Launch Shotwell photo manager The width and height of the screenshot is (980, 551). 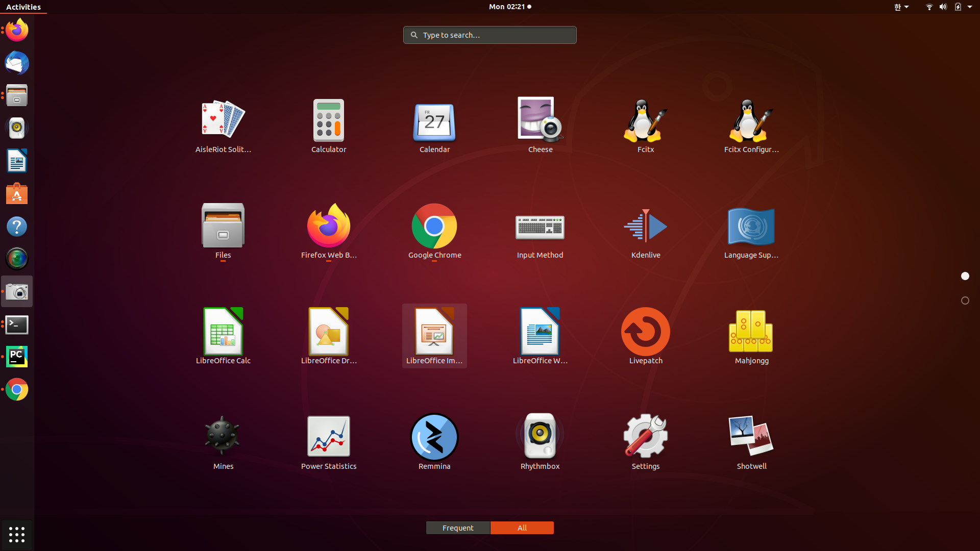point(751,441)
